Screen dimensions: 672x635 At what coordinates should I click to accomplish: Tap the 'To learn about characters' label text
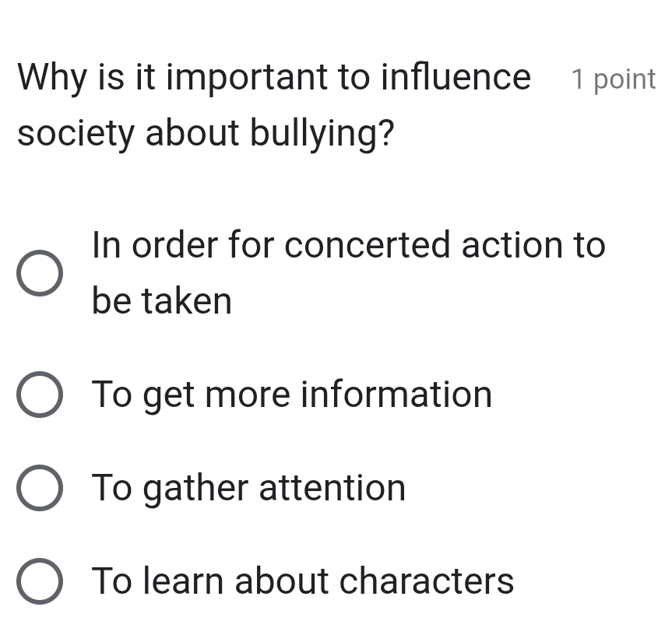click(x=303, y=581)
